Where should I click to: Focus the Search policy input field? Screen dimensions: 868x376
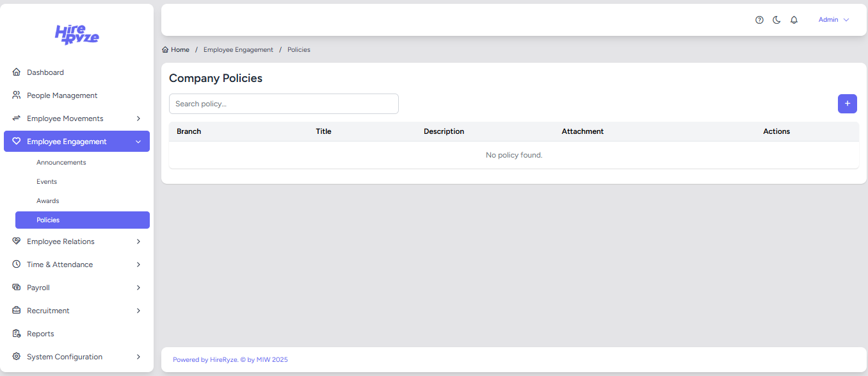(284, 104)
